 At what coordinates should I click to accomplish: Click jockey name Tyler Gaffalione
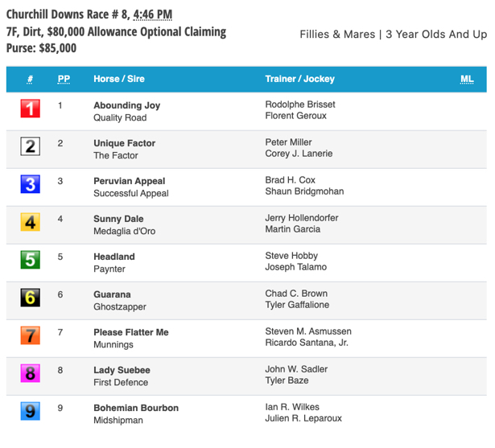pos(297,305)
